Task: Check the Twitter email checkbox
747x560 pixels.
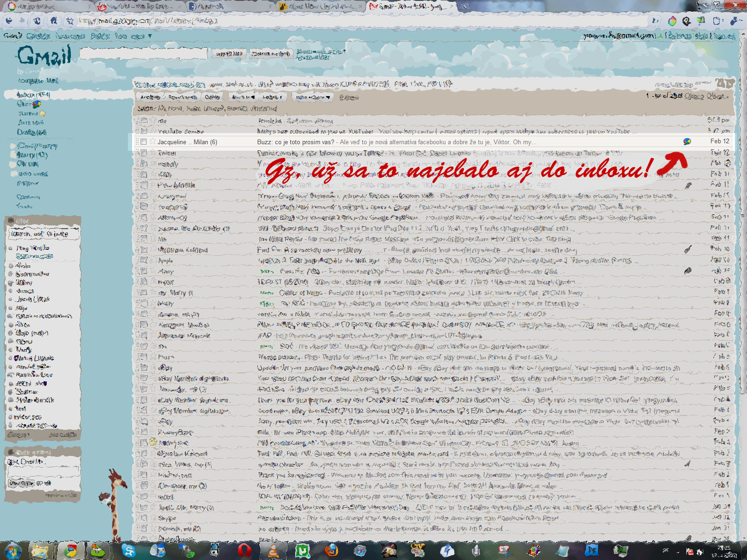Action: [144, 153]
